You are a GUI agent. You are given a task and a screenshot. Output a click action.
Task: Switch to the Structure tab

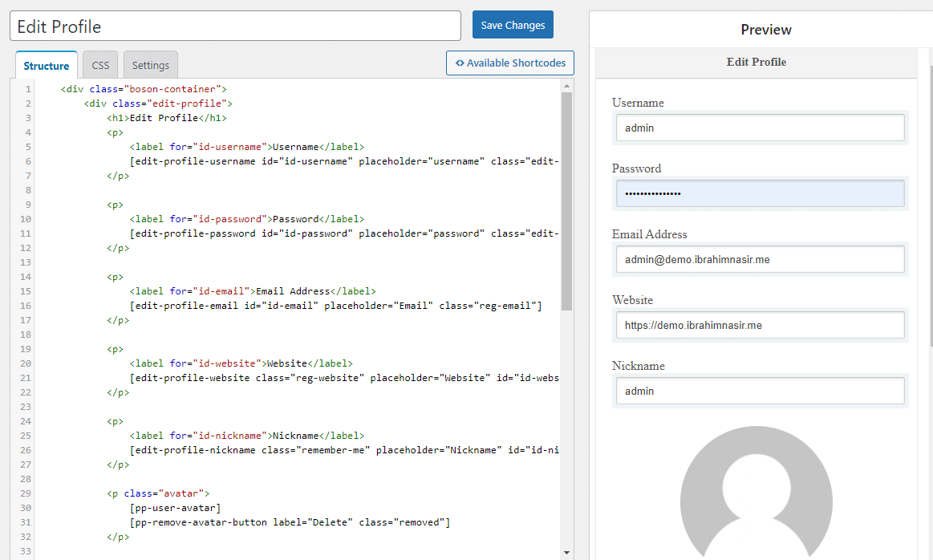pyautogui.click(x=47, y=66)
